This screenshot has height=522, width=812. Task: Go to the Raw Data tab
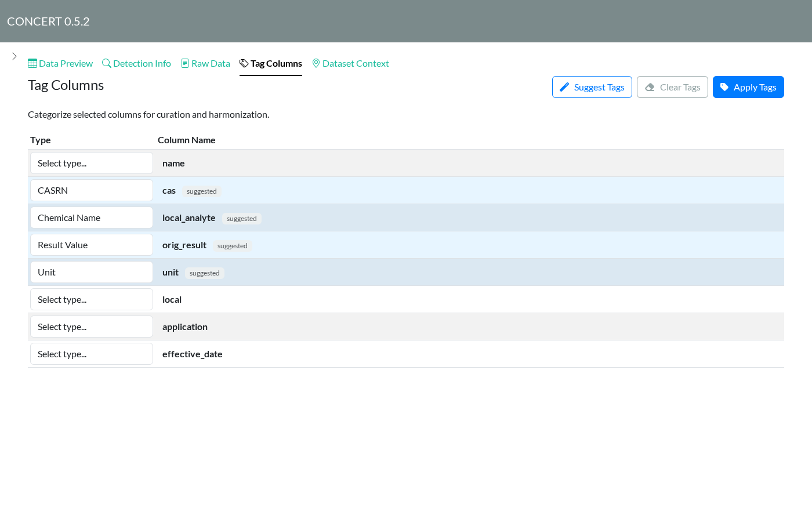tap(205, 63)
